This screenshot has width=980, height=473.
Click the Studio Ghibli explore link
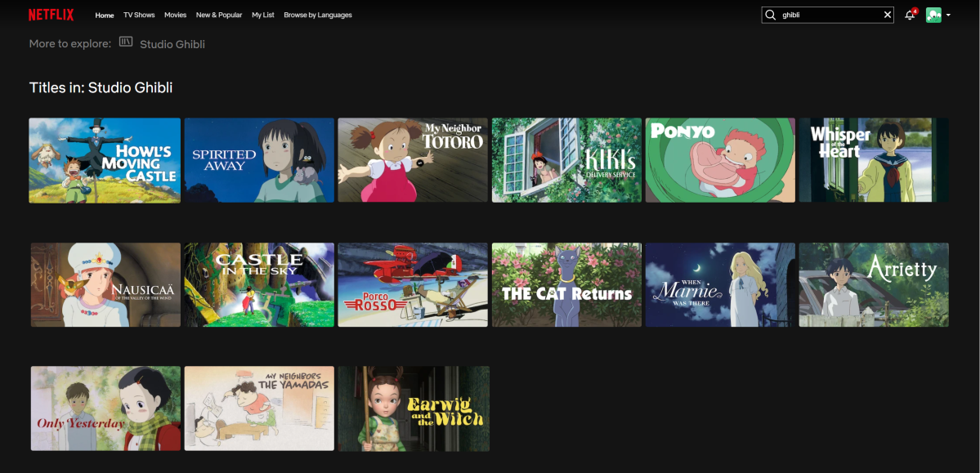172,44
